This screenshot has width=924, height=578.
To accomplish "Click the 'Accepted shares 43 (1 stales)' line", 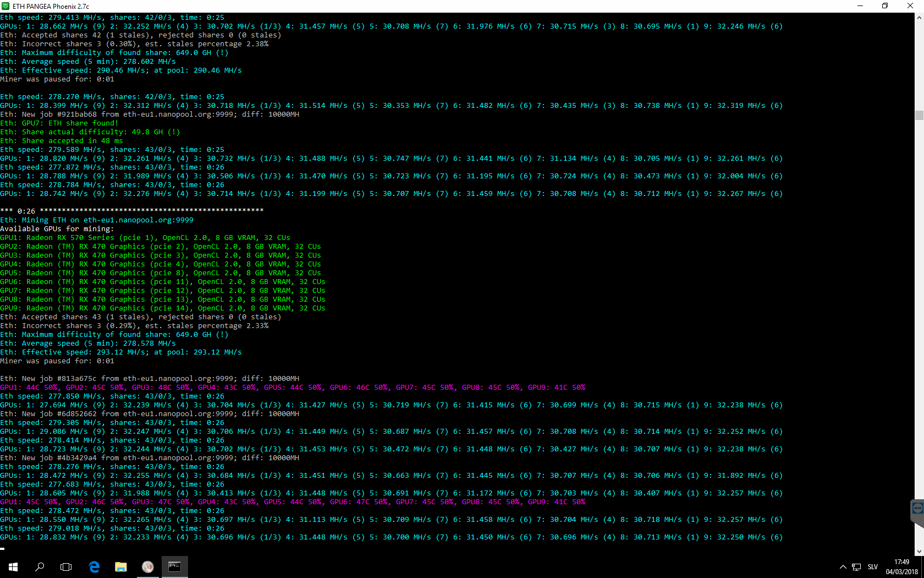I will click(141, 317).
